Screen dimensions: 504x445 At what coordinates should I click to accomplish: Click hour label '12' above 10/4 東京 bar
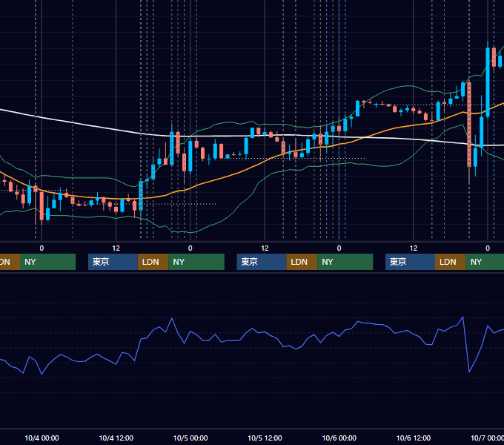click(x=116, y=248)
